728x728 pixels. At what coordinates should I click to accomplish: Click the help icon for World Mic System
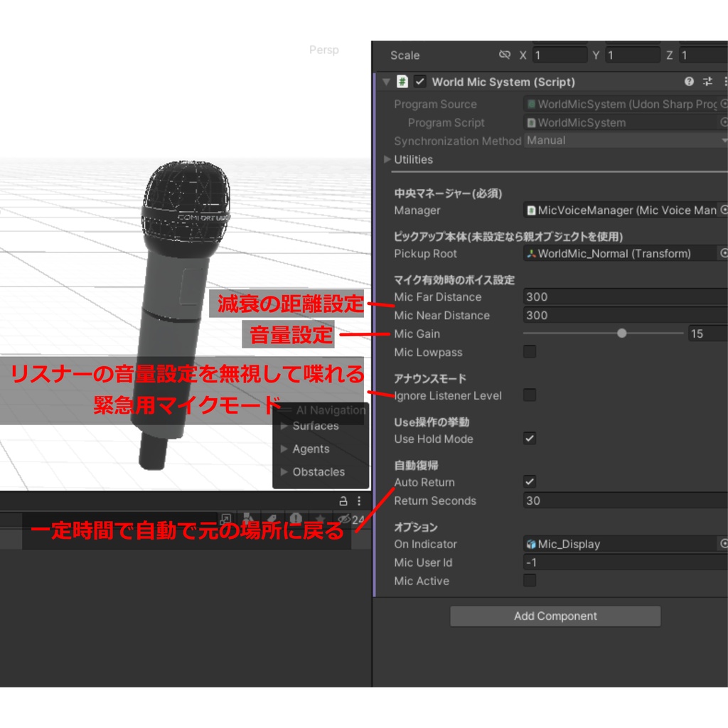tap(689, 82)
